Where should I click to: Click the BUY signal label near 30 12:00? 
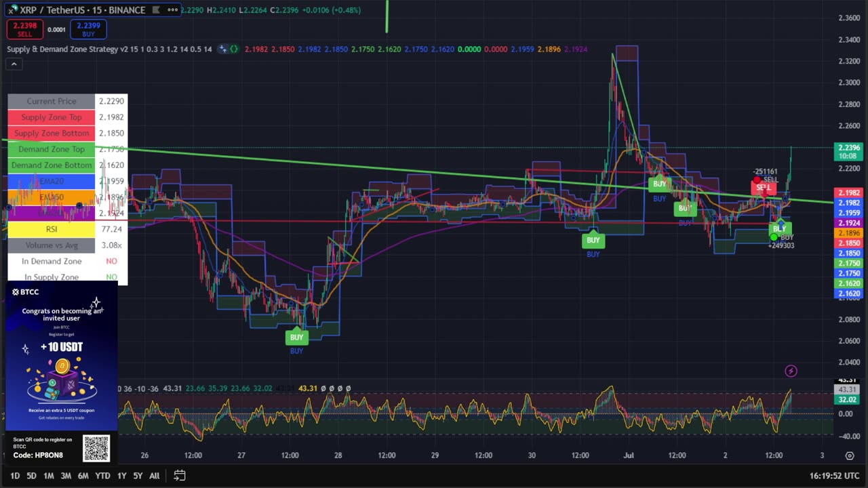click(x=593, y=240)
